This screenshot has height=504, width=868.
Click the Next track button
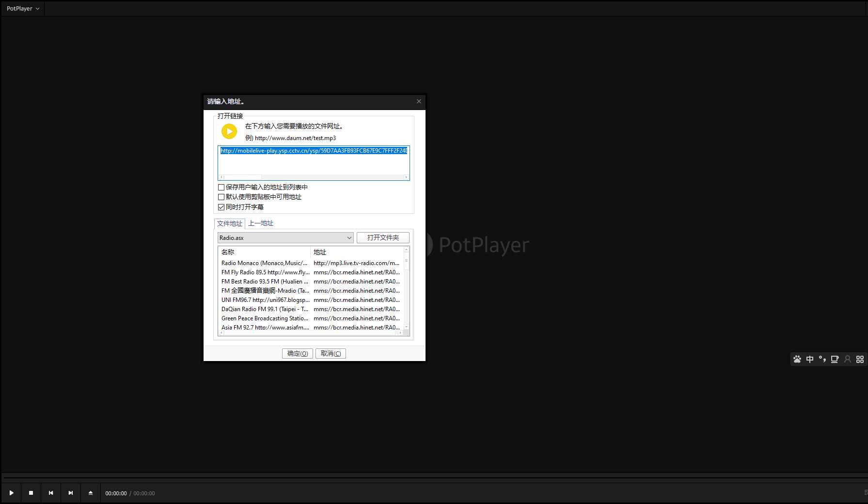71,493
